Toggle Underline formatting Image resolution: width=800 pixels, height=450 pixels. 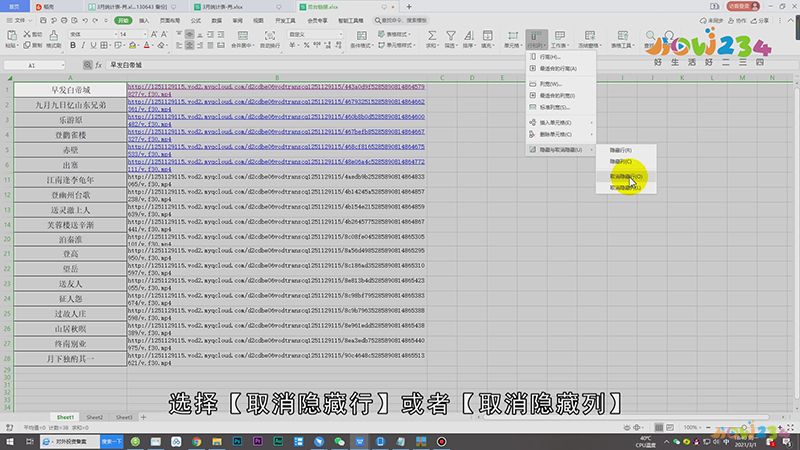(x=93, y=45)
